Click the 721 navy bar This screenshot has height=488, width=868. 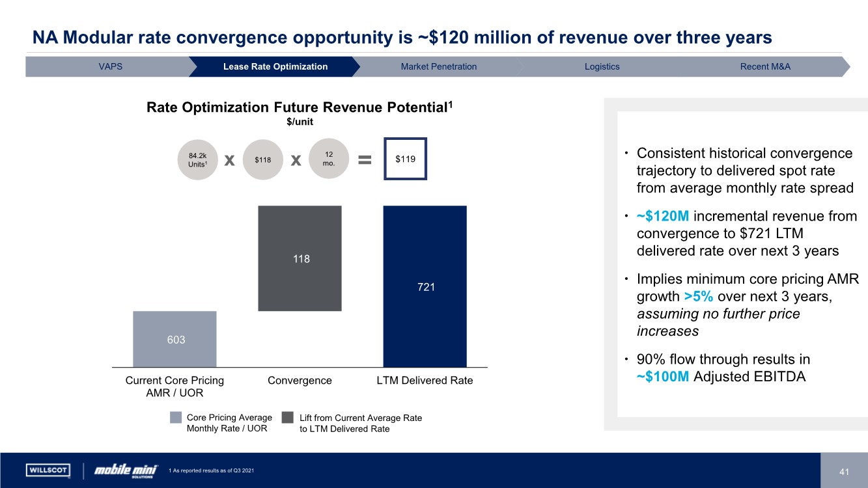tap(425, 286)
